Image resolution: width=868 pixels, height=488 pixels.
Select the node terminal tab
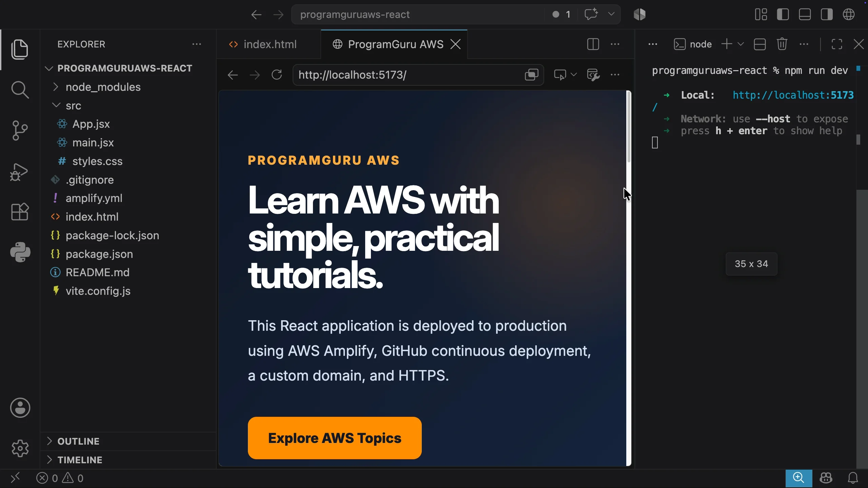(693, 44)
